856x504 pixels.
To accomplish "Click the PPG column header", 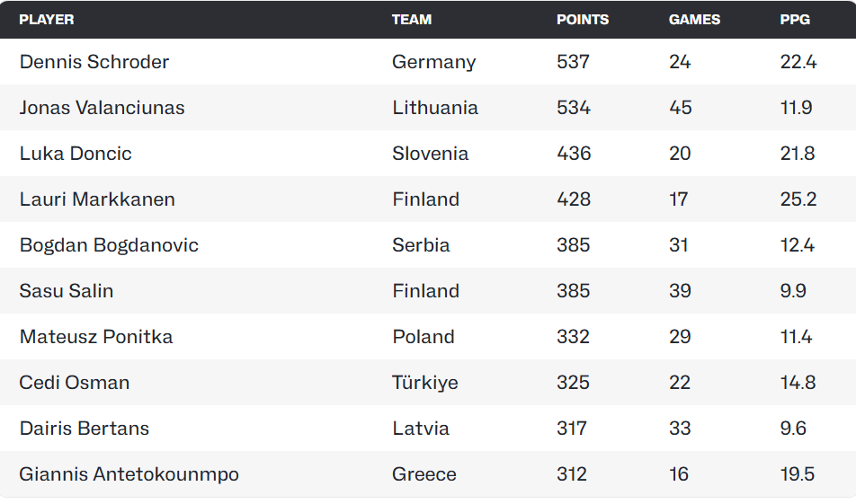I will click(795, 19).
